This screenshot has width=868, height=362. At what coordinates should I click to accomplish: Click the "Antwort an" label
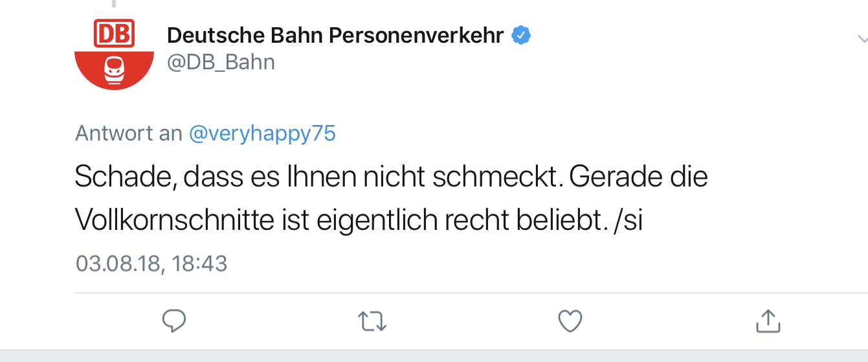129,133
